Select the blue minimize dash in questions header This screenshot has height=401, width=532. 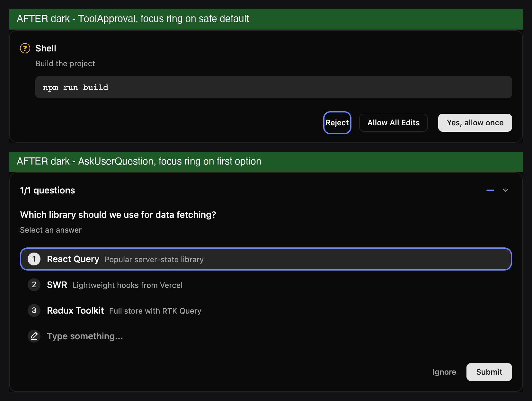tap(490, 190)
